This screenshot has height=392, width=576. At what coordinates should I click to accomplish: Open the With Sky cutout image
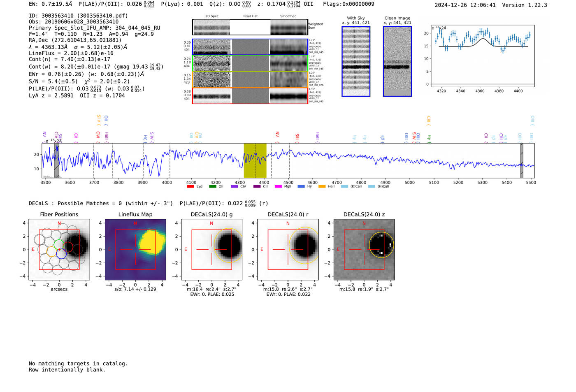pyautogui.click(x=356, y=61)
